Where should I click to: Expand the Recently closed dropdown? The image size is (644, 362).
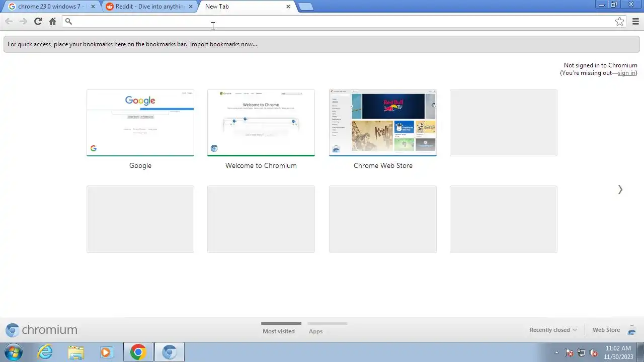pos(553,330)
